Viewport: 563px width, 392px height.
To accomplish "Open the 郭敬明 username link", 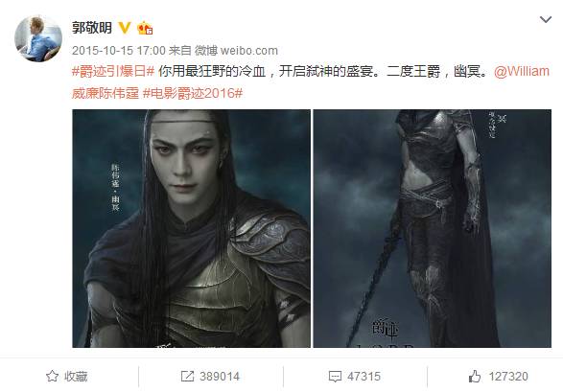I will [92, 28].
